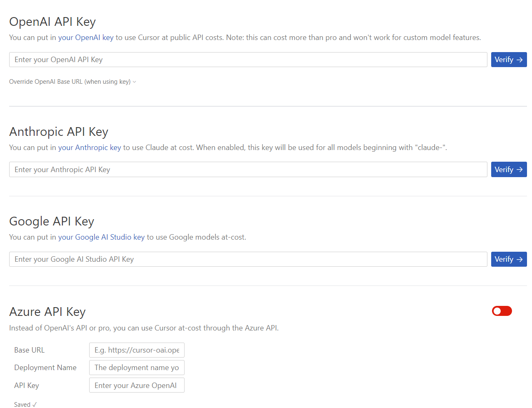Image resolution: width=532 pixels, height=408 pixels.
Task: Click the Azure API Key heading
Action: (x=47, y=312)
